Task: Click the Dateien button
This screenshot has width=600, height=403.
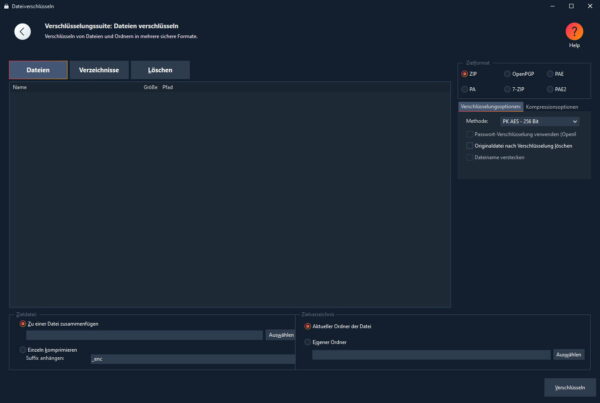Action: pyautogui.click(x=38, y=70)
